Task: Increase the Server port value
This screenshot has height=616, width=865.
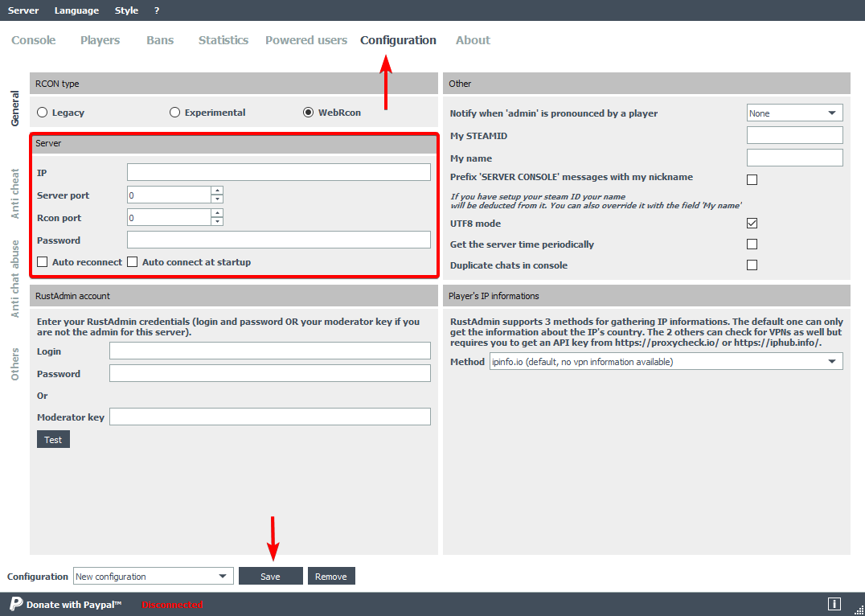Action: pyautogui.click(x=217, y=191)
